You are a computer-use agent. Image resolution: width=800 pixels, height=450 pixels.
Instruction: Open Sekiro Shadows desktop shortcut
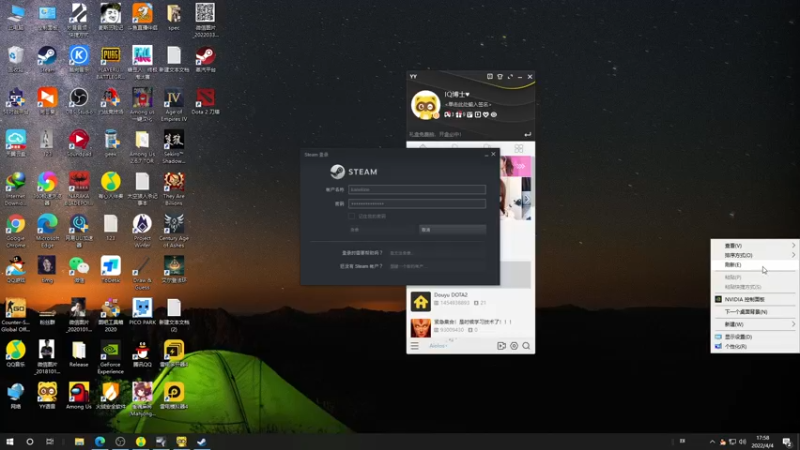173,147
